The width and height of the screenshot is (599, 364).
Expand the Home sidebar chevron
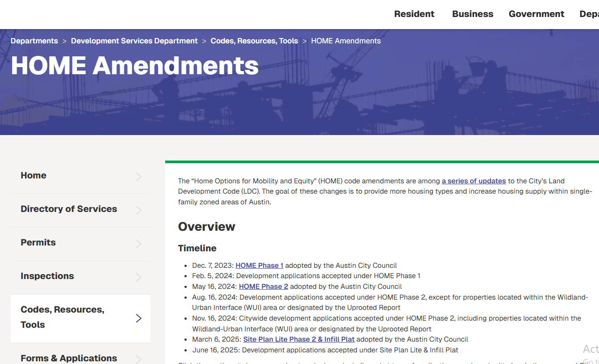pos(138,176)
